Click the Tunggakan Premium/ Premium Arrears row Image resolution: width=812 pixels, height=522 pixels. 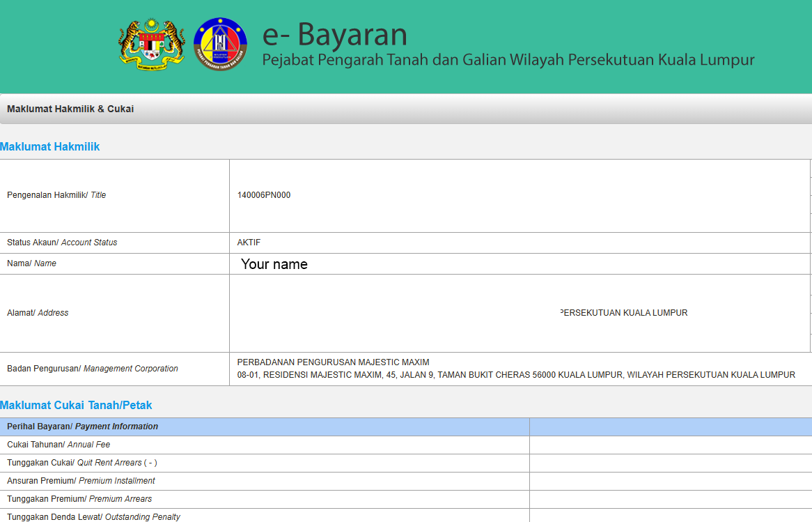[x=406, y=499]
